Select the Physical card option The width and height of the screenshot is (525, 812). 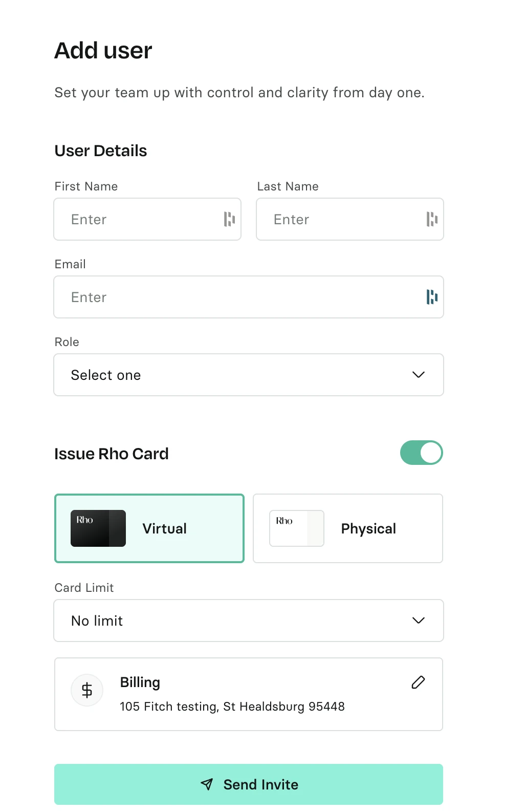tap(368, 528)
